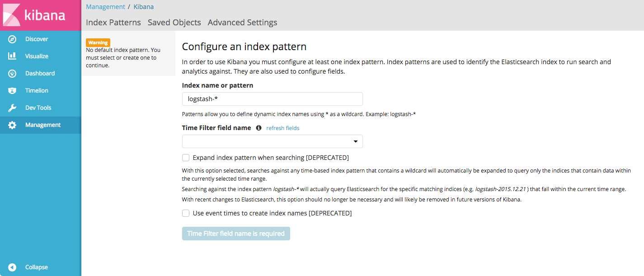Select the Timelion icon
This screenshot has width=644, height=276.
click(12, 90)
